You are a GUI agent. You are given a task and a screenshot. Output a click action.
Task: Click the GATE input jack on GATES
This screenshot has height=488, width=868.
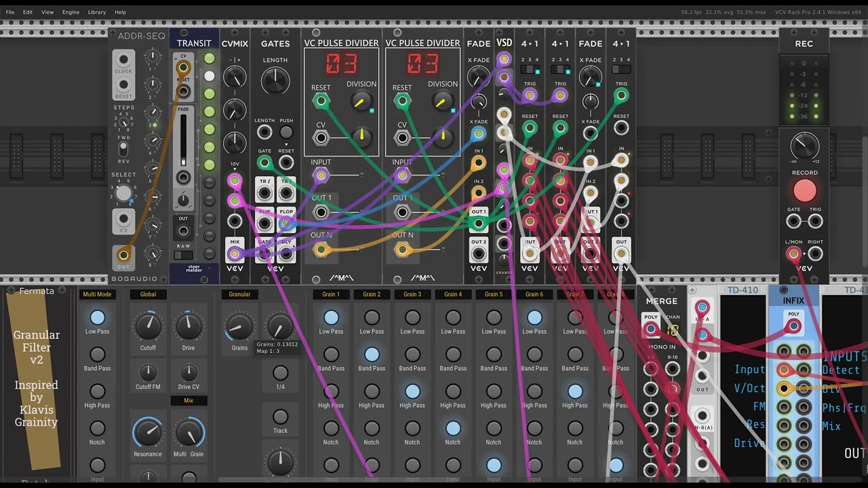[264, 163]
